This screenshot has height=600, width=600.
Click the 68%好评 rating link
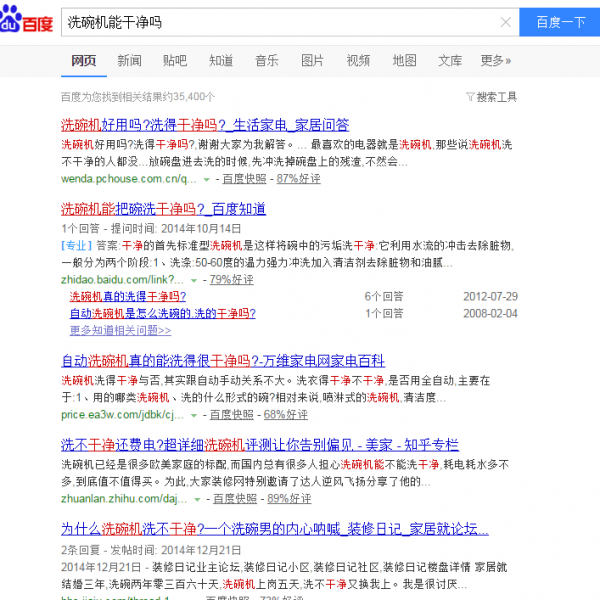tap(285, 414)
